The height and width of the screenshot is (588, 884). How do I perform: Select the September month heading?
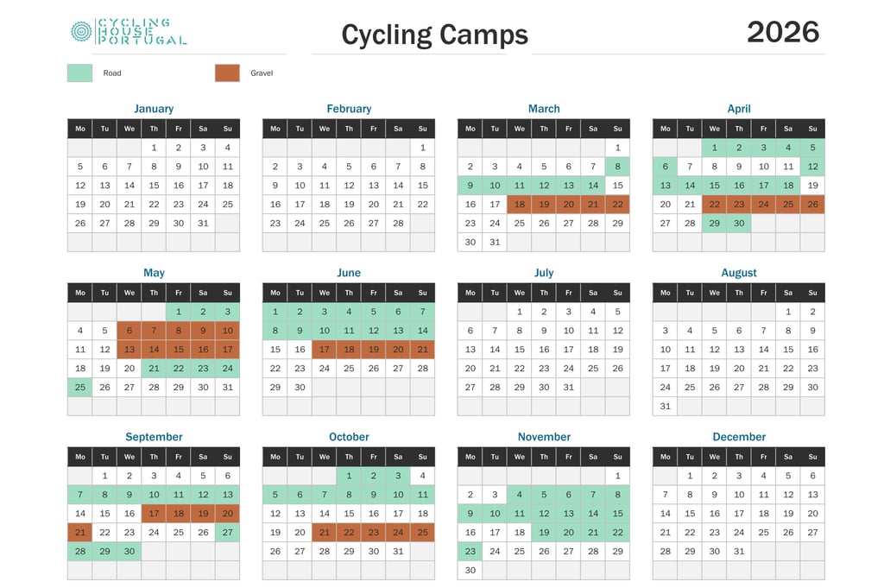(x=154, y=437)
